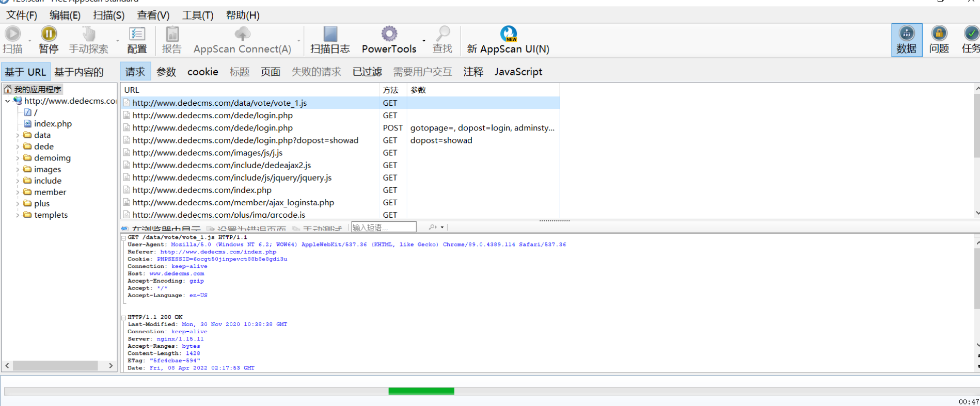Open search options dropdown arrow

pos(442,227)
